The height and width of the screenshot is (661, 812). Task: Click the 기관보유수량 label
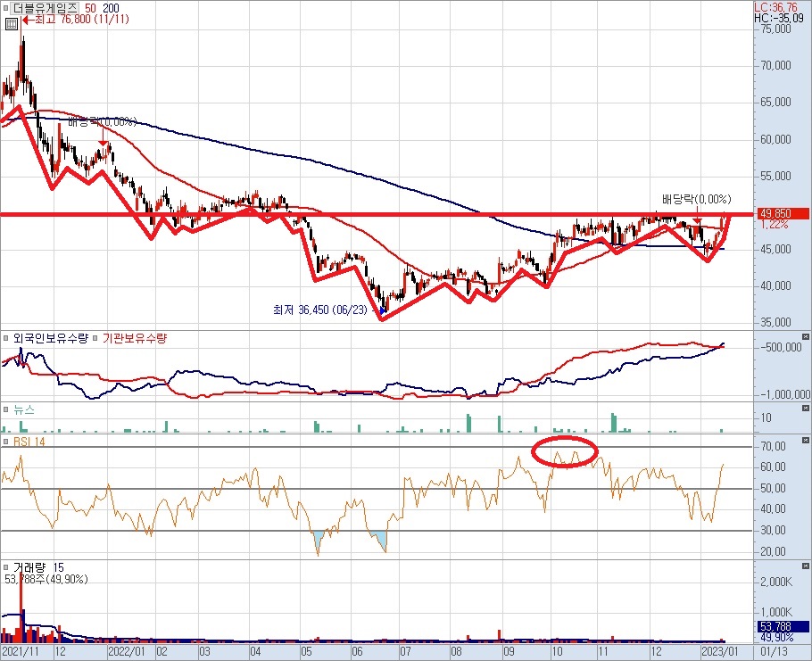pyautogui.click(x=135, y=338)
